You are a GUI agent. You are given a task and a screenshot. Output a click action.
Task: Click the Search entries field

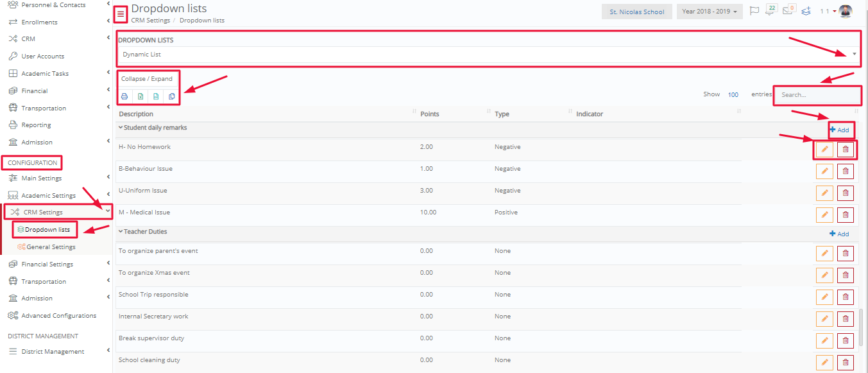click(818, 95)
